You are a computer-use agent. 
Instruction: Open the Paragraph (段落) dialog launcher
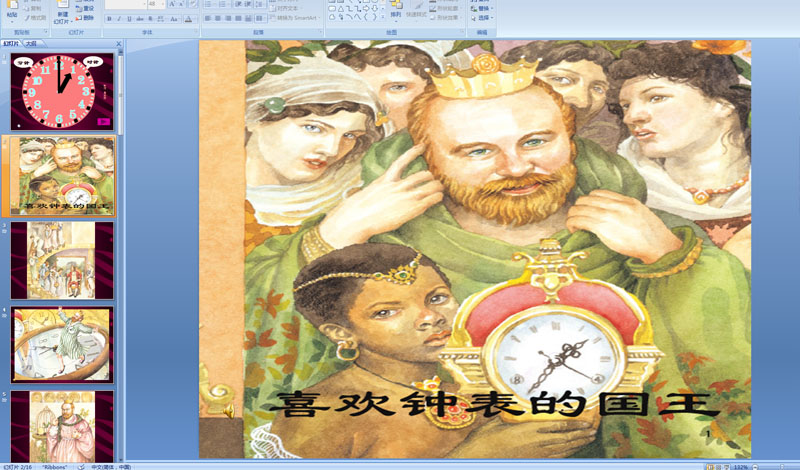point(320,31)
